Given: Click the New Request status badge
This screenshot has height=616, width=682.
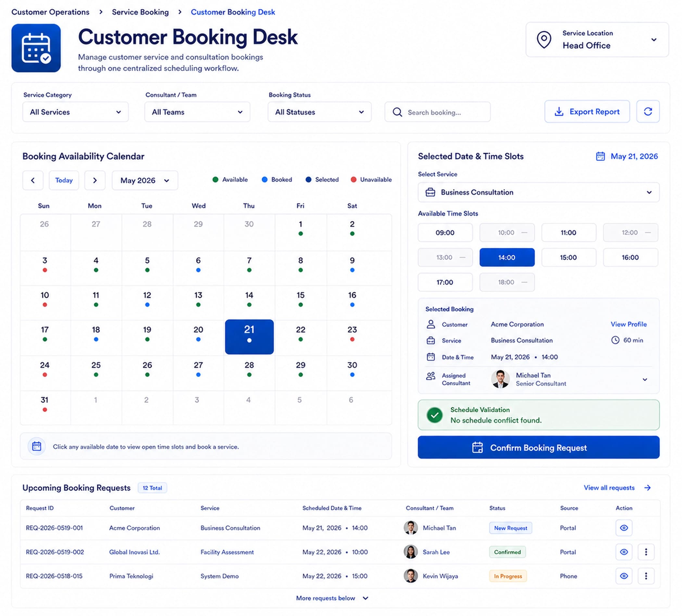Looking at the screenshot, I should point(511,528).
